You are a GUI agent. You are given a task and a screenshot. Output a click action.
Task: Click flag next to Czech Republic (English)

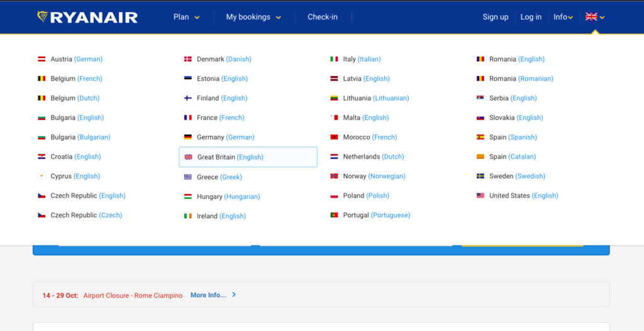pyautogui.click(x=42, y=196)
